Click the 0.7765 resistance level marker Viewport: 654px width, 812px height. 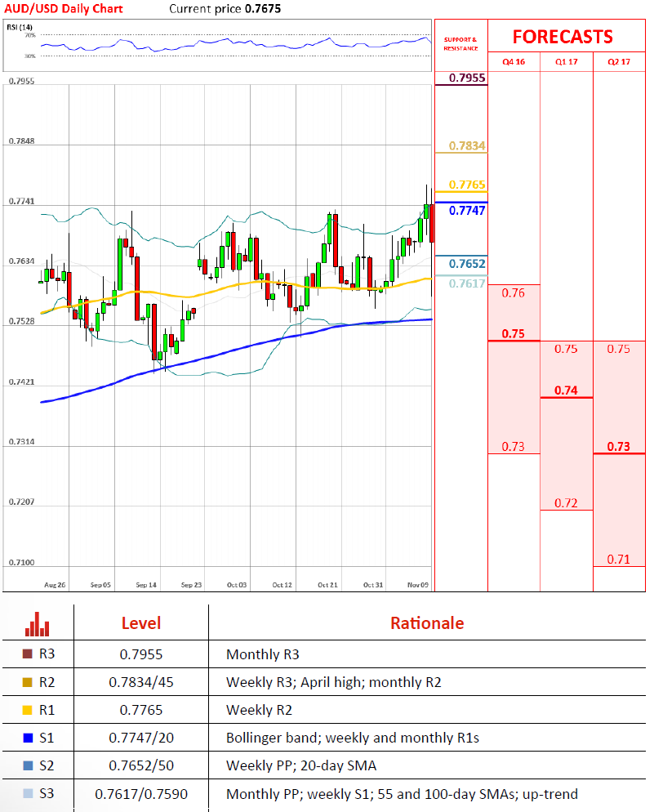(467, 185)
